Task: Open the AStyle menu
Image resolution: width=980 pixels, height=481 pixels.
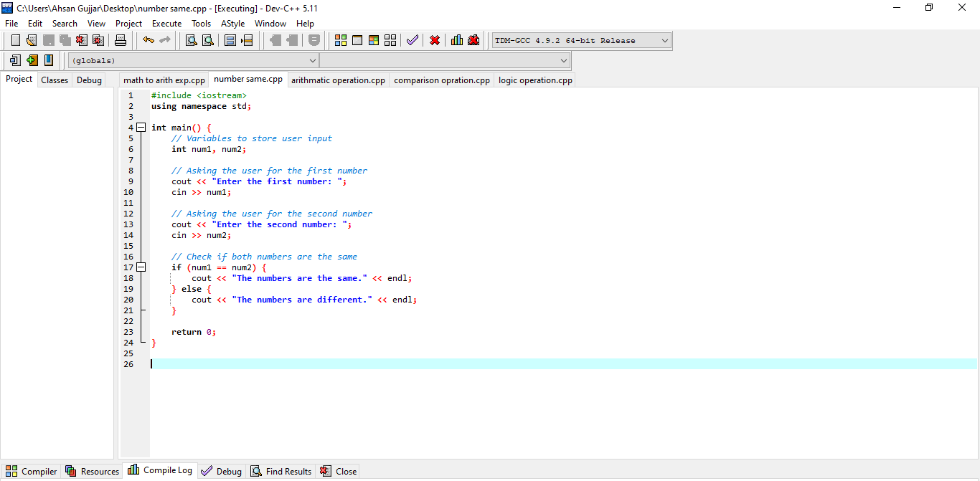Action: (x=233, y=24)
